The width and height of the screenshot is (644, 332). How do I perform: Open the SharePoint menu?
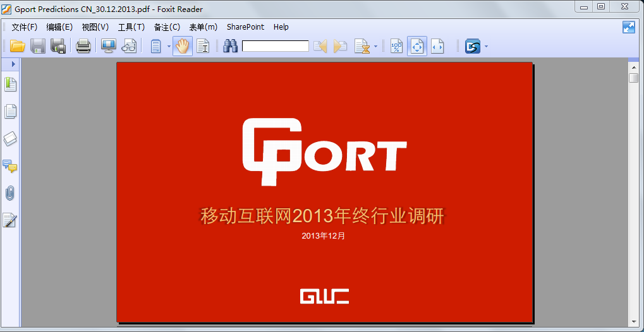tap(246, 27)
